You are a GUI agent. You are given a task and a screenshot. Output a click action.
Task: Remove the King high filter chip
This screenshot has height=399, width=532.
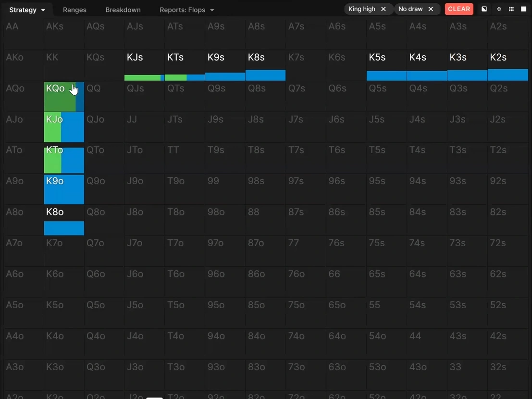pos(384,9)
